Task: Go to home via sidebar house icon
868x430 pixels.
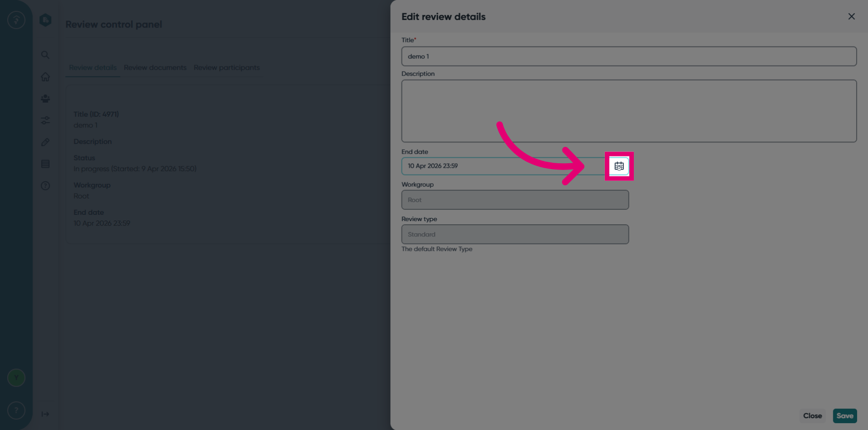Action: click(x=45, y=77)
